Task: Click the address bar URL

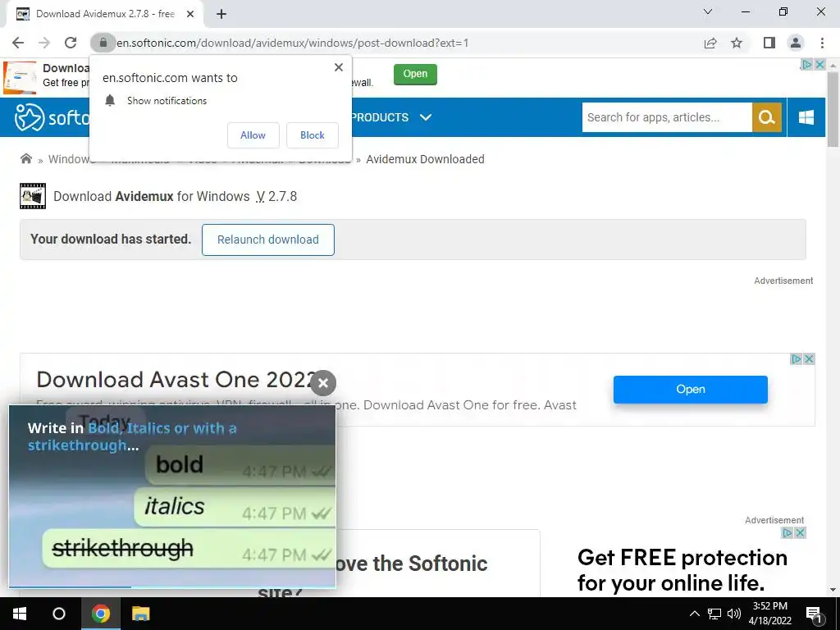Action: coord(293,43)
